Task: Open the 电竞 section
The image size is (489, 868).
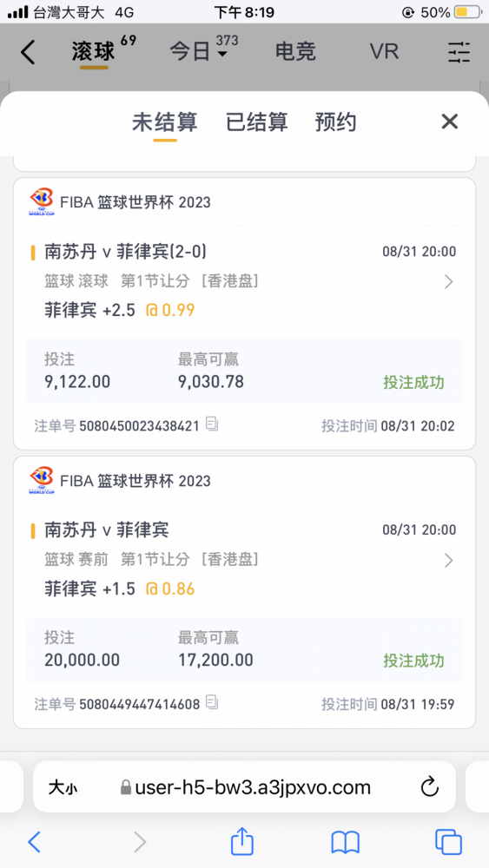Action: pos(295,52)
